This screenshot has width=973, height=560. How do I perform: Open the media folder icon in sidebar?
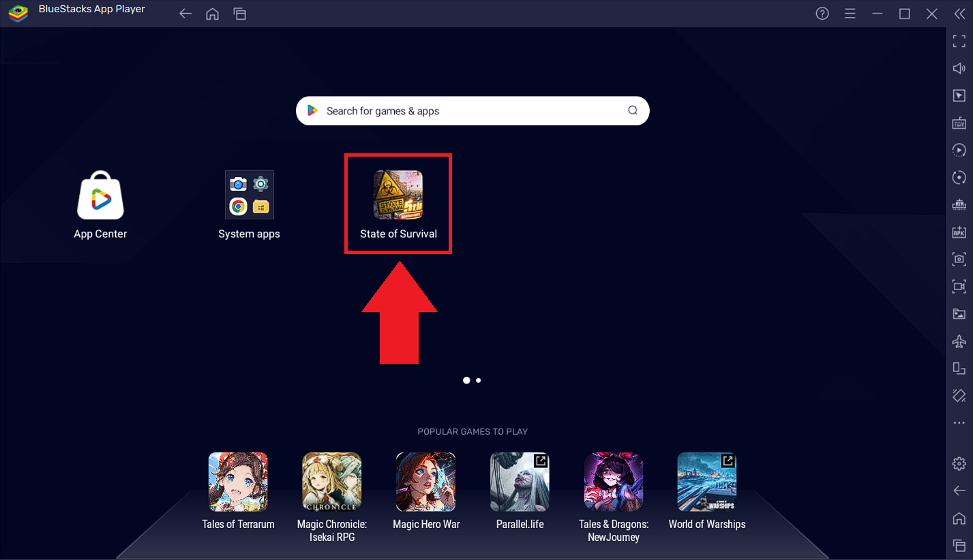[x=959, y=313]
